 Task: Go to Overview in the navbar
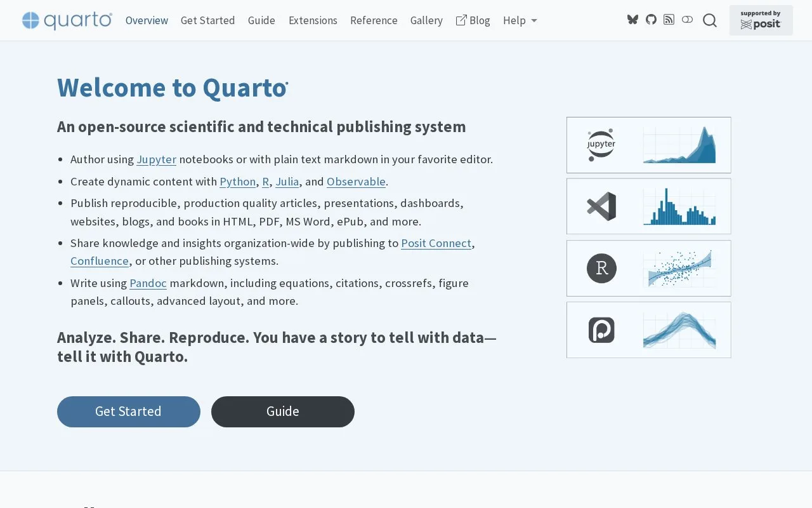click(147, 20)
